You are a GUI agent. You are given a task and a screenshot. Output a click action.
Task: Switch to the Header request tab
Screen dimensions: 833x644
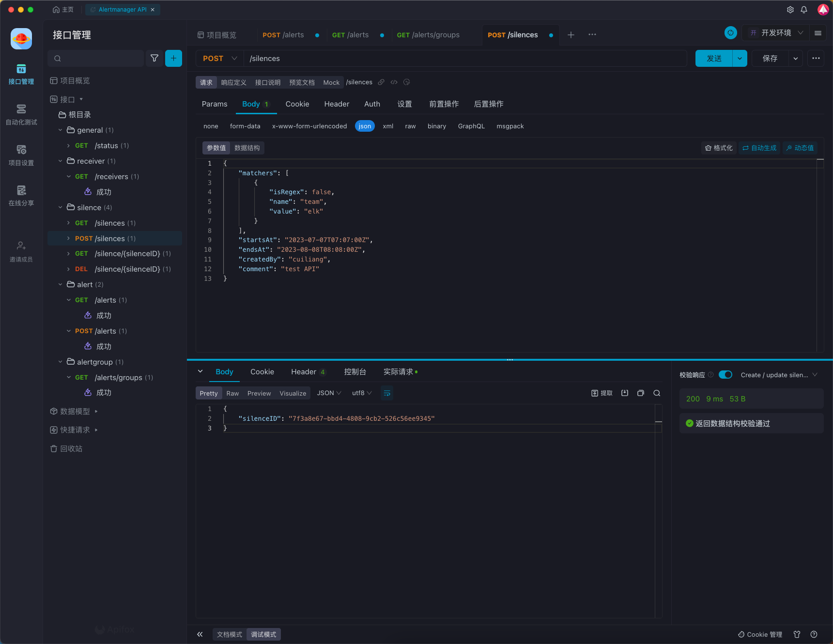[x=337, y=104]
